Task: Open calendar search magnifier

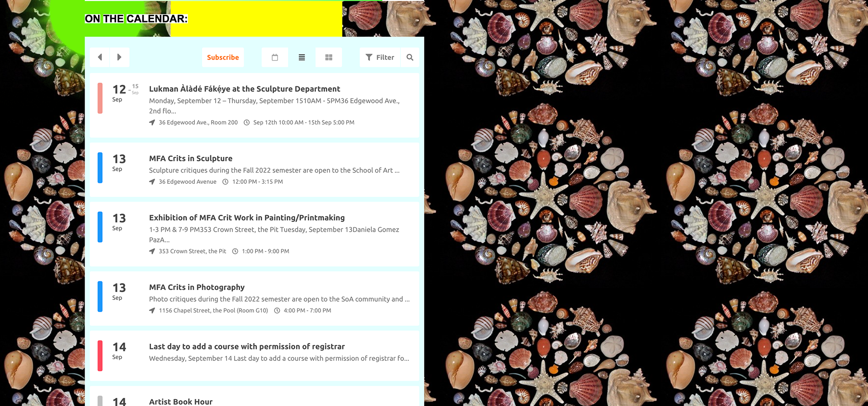Action: tap(410, 57)
